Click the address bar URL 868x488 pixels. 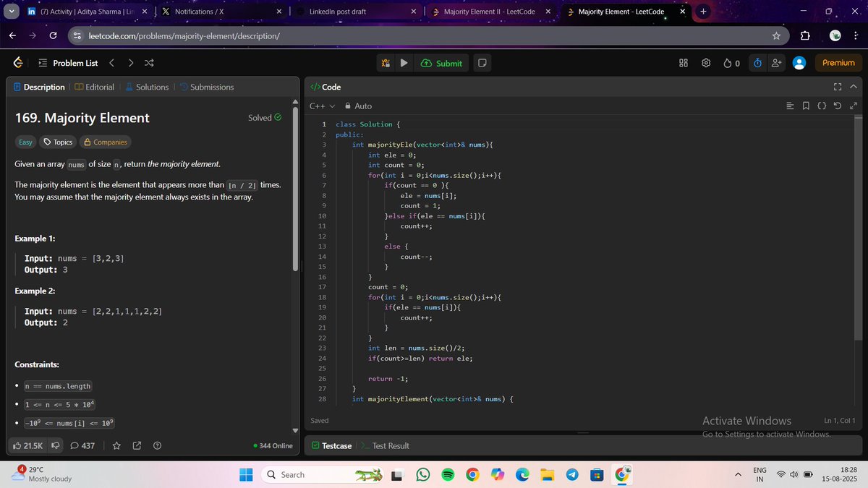[184, 35]
